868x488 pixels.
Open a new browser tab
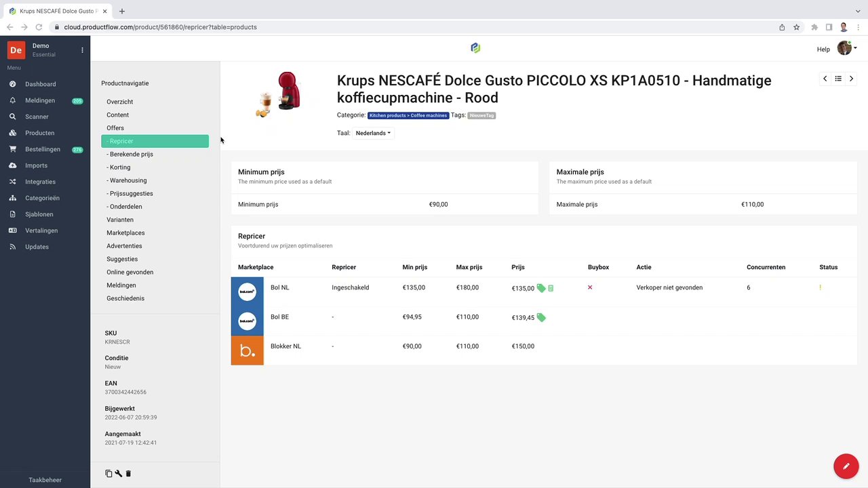pos(122,11)
